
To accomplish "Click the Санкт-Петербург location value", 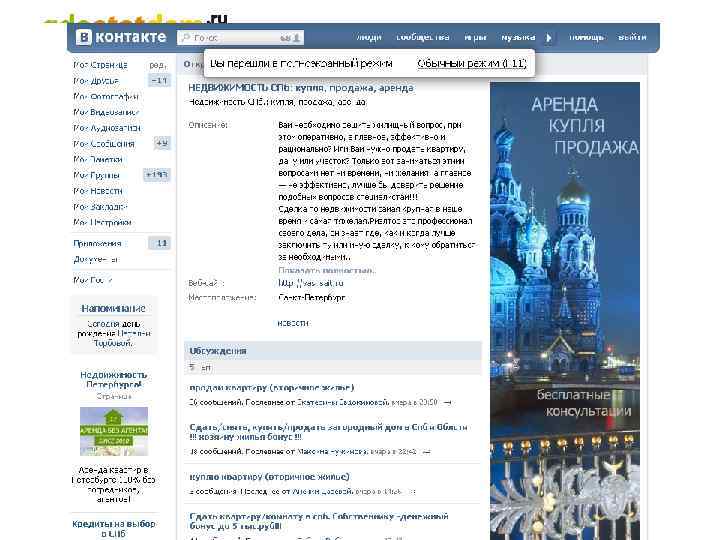I will point(312,298).
